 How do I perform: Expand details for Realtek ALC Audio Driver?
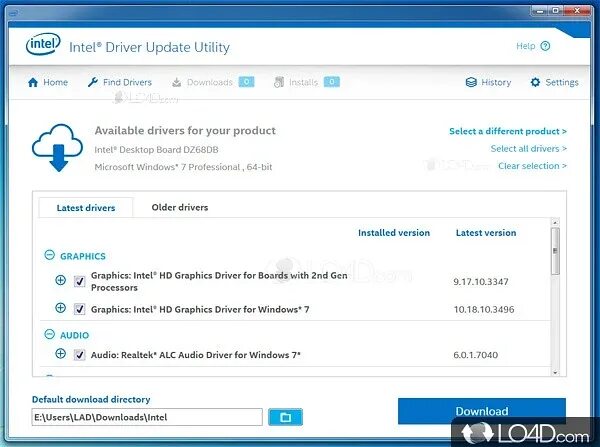pos(60,353)
